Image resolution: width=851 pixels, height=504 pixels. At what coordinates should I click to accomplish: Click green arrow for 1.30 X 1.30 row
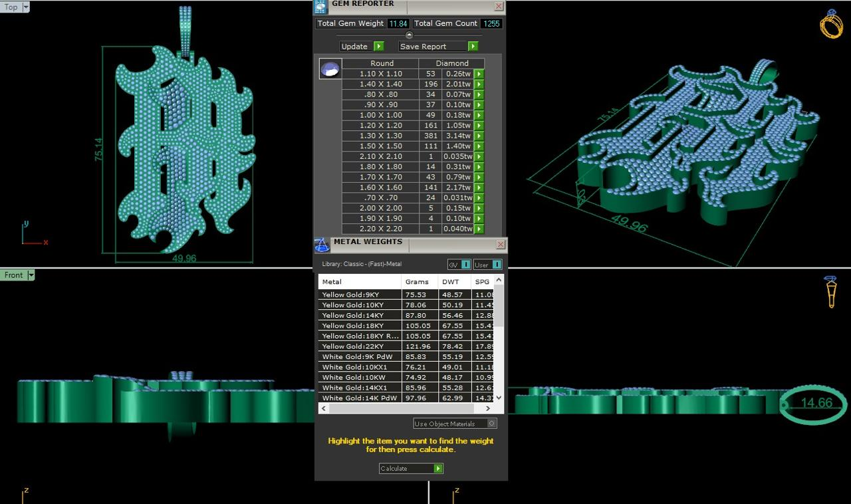[479, 136]
